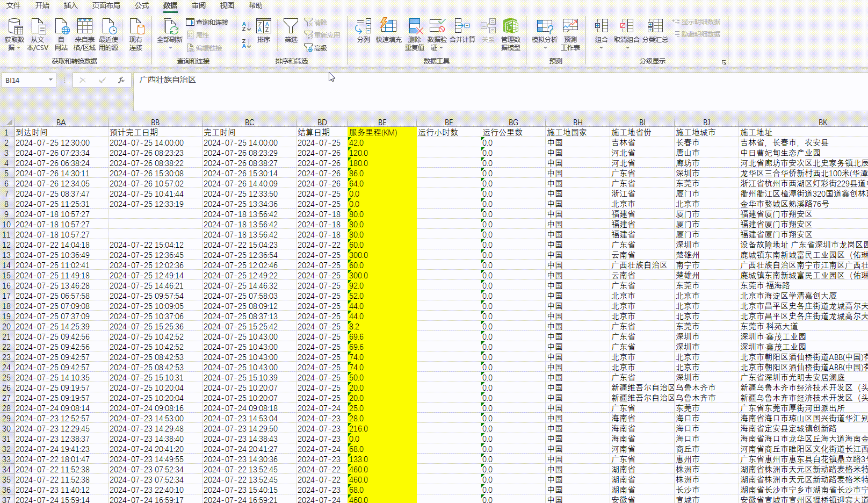This screenshot has width=868, height=503.
Task: Open 管理数据模型 (Manage Data Model)
Action: 511,34
